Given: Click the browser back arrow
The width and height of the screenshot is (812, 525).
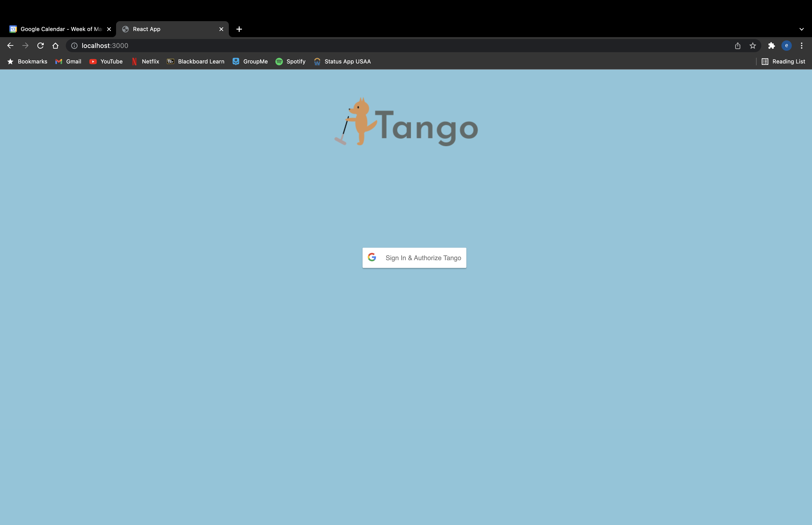Looking at the screenshot, I should tap(10, 46).
